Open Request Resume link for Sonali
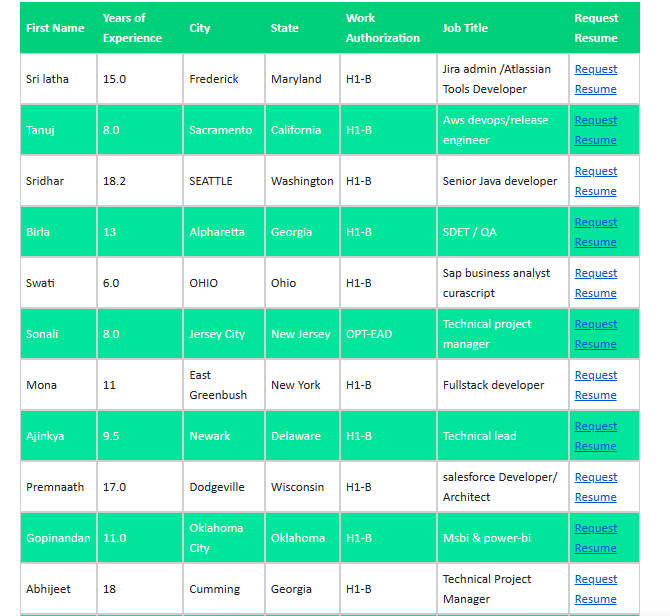The width and height of the screenshot is (670, 616). click(596, 334)
